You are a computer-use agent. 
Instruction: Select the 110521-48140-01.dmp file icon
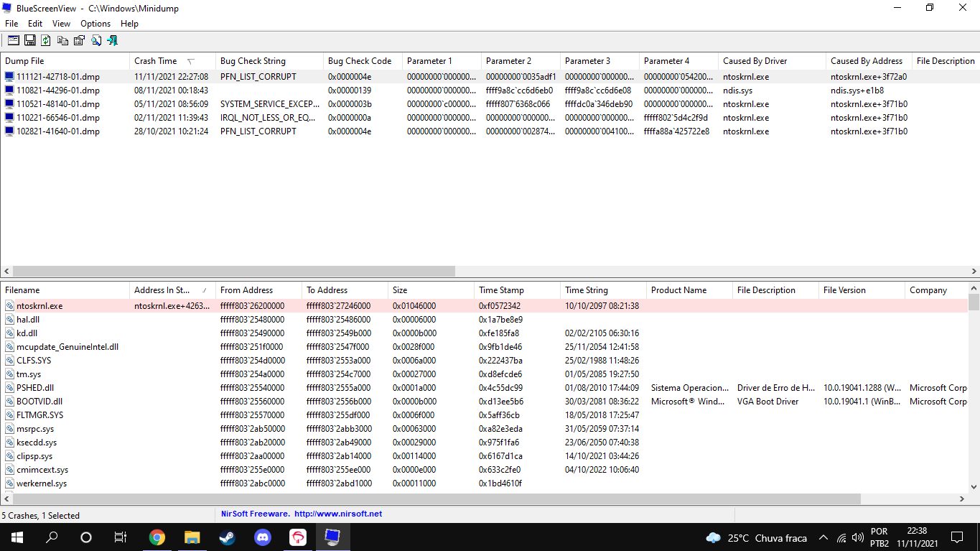point(9,104)
